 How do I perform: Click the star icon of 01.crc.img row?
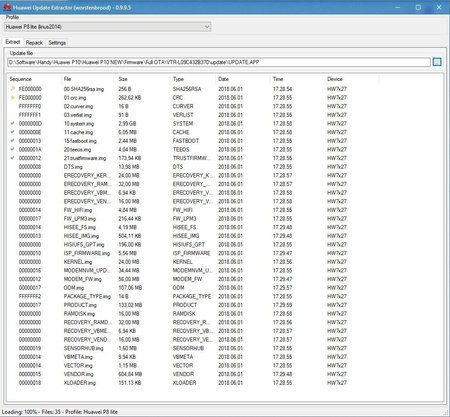pyautogui.click(x=13, y=97)
